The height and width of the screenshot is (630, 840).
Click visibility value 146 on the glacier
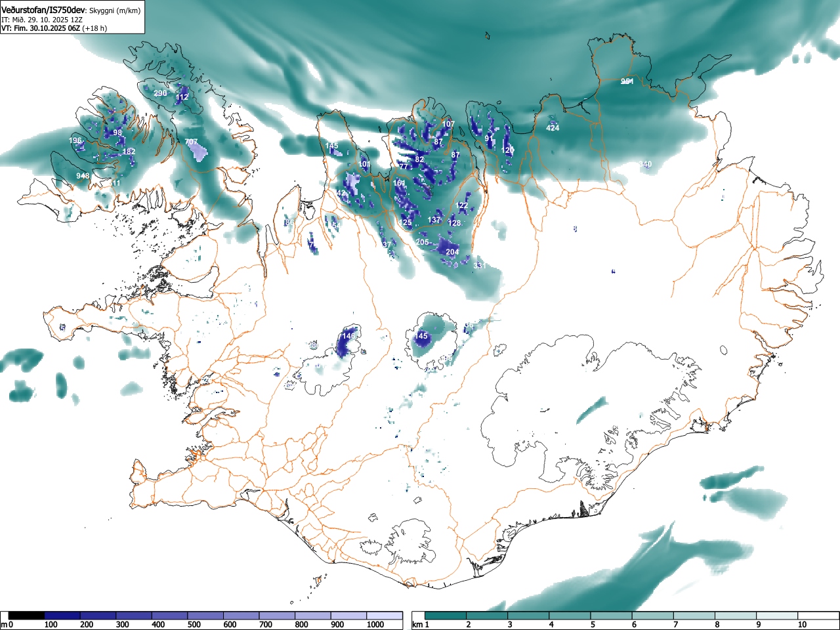(x=348, y=336)
